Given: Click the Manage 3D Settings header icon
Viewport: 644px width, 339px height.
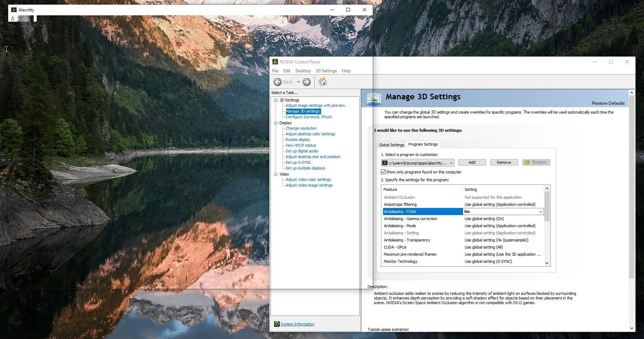Looking at the screenshot, I should (x=374, y=98).
